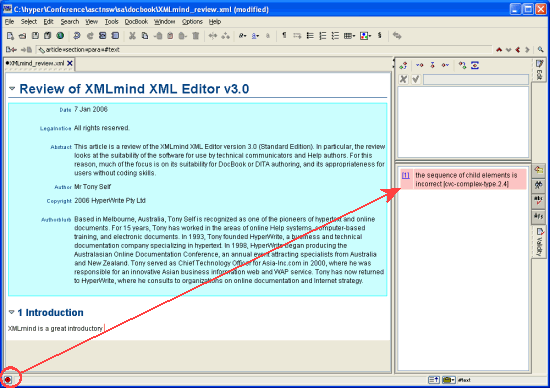Click the red left-arrow previous sibling icon
The height and width of the screenshot is (388, 550).
click(518, 50)
